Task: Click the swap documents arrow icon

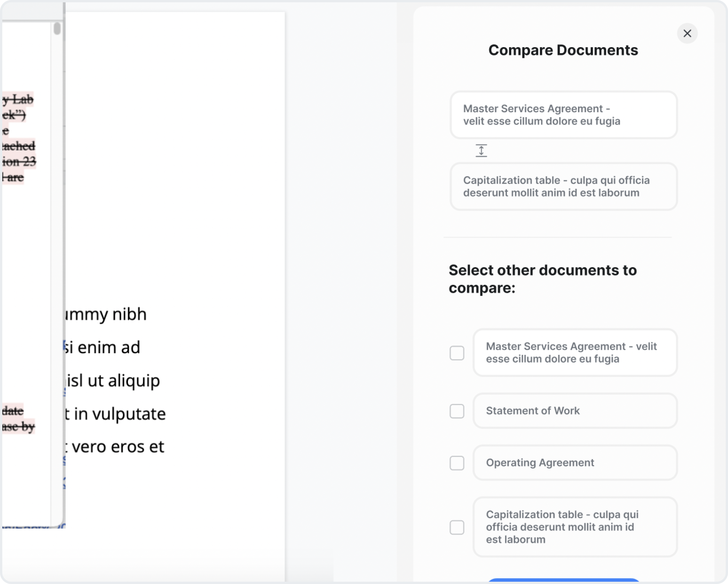Action: [481, 151]
